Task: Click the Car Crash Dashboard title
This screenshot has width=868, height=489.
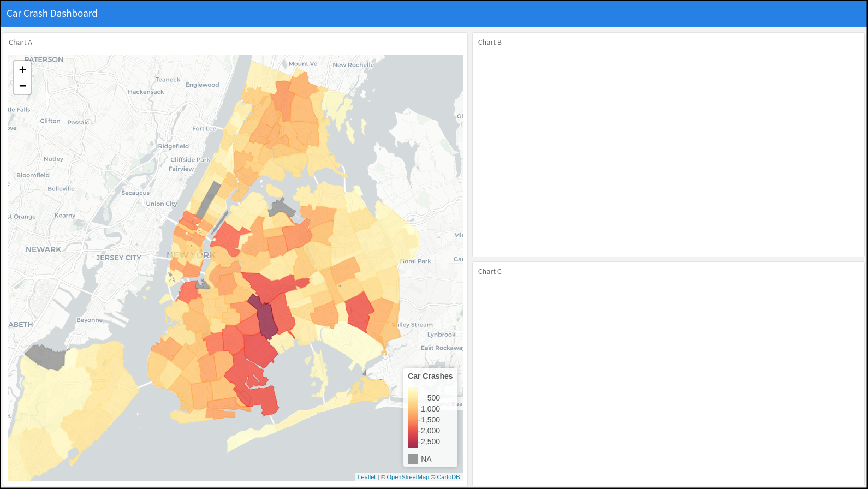Action: click(52, 14)
